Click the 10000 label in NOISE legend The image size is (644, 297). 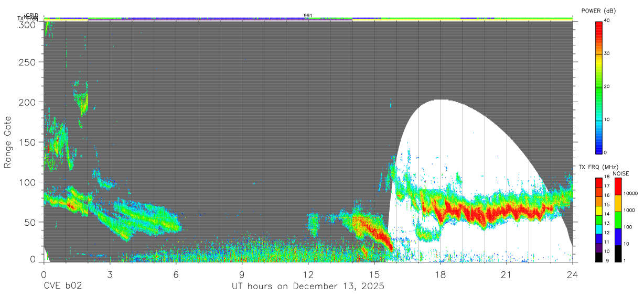click(631, 193)
